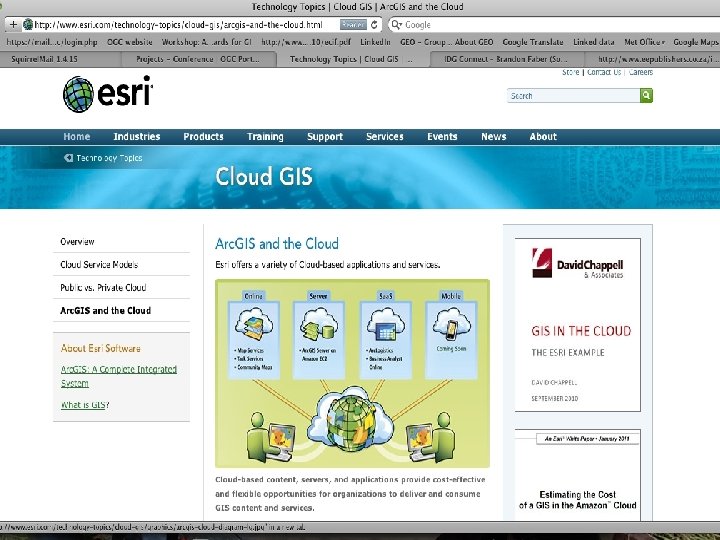Open the LinkedIn bookmark
Viewport: 720px width, 540px height.
[375, 42]
